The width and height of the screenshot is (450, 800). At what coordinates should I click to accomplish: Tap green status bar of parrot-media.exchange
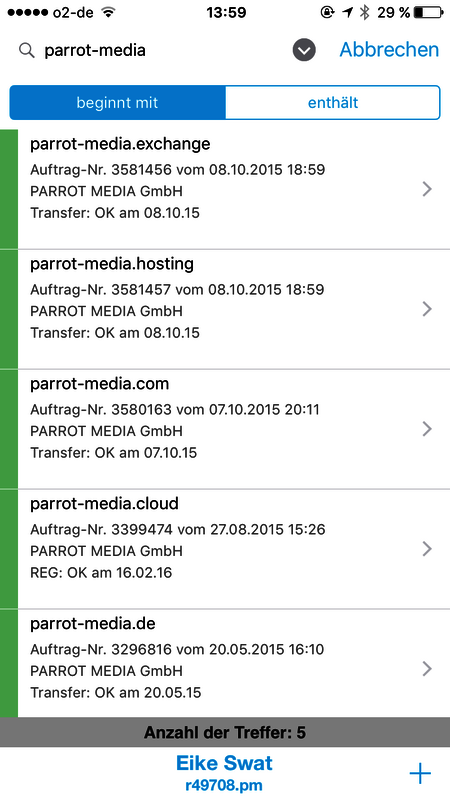9,189
